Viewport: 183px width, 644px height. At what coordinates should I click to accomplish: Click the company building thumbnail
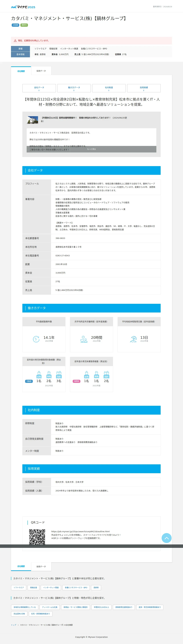[x=32, y=120]
